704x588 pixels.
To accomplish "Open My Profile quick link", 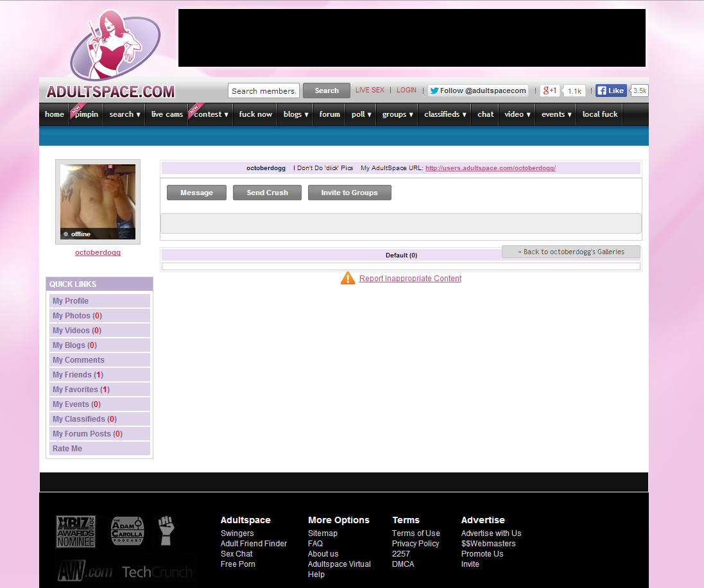I will (x=99, y=301).
